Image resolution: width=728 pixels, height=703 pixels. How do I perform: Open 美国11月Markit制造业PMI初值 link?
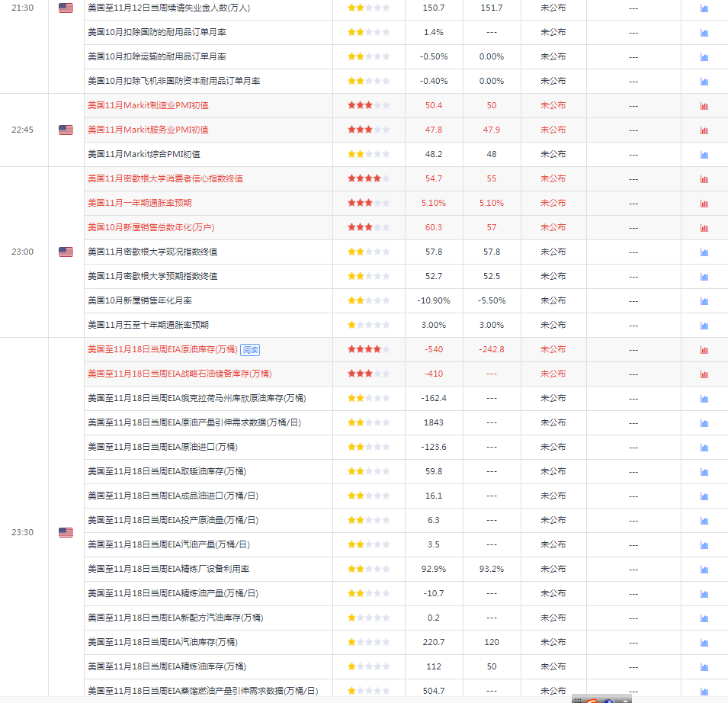(x=148, y=105)
